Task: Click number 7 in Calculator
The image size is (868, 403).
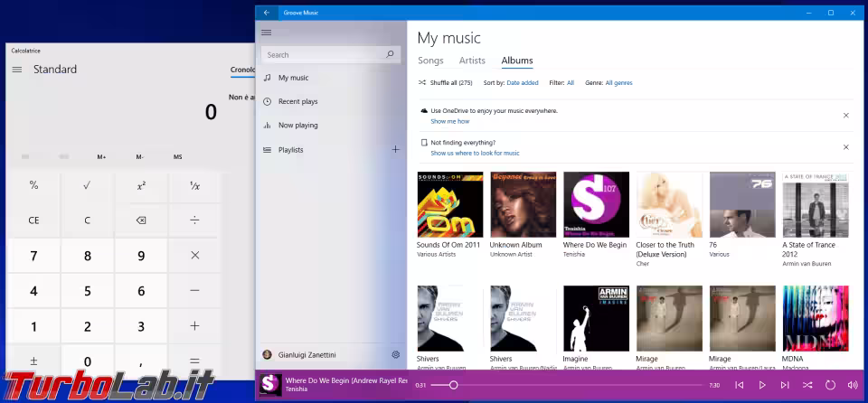Action: pyautogui.click(x=33, y=256)
